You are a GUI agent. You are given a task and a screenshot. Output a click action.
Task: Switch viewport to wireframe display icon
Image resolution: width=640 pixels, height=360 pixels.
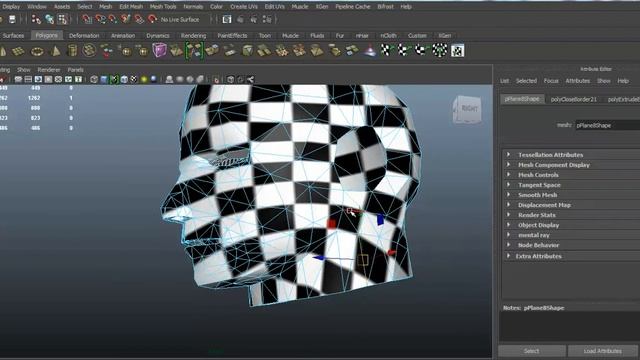(94, 79)
